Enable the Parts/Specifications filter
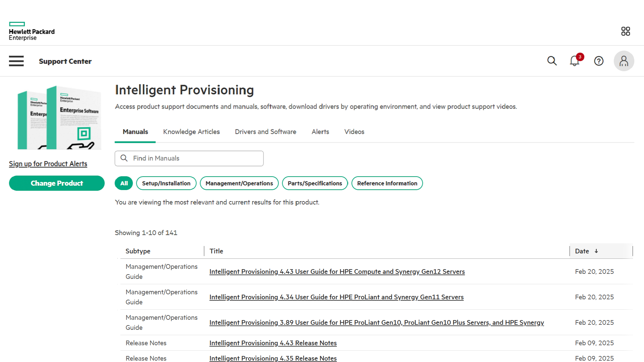The height and width of the screenshot is (362, 644). pos(315,183)
